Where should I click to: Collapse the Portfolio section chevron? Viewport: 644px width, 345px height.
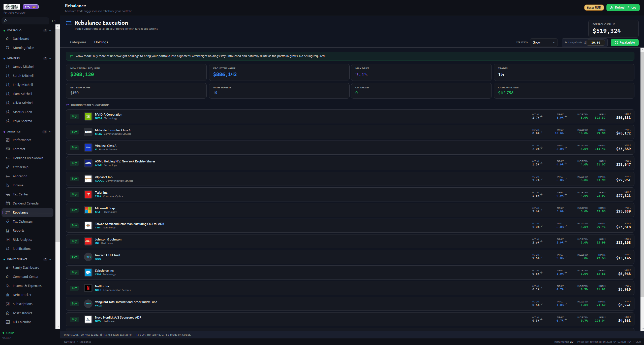[50, 30]
